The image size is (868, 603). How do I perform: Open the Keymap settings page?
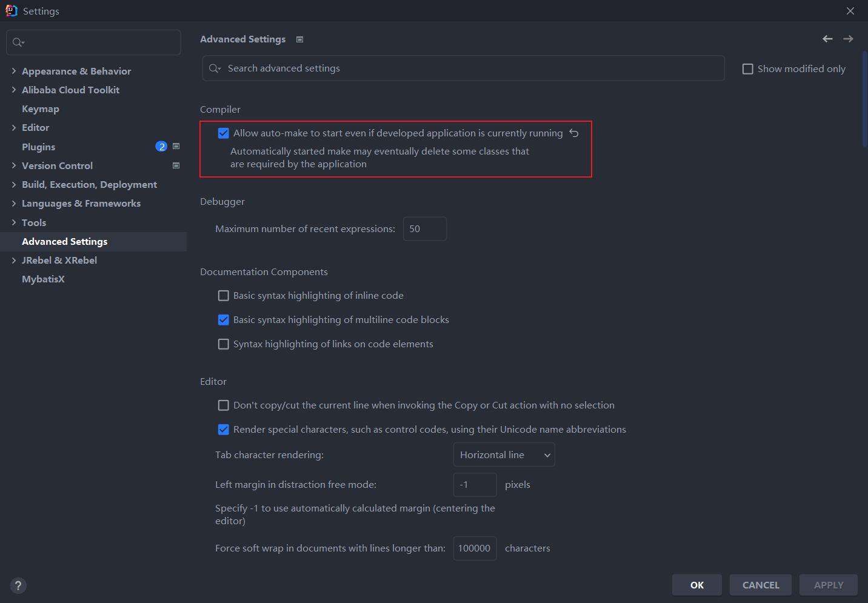(41, 108)
